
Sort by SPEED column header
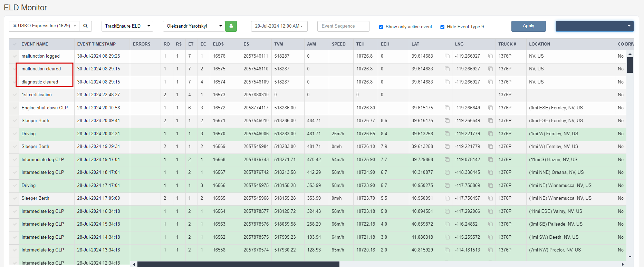tap(339, 44)
